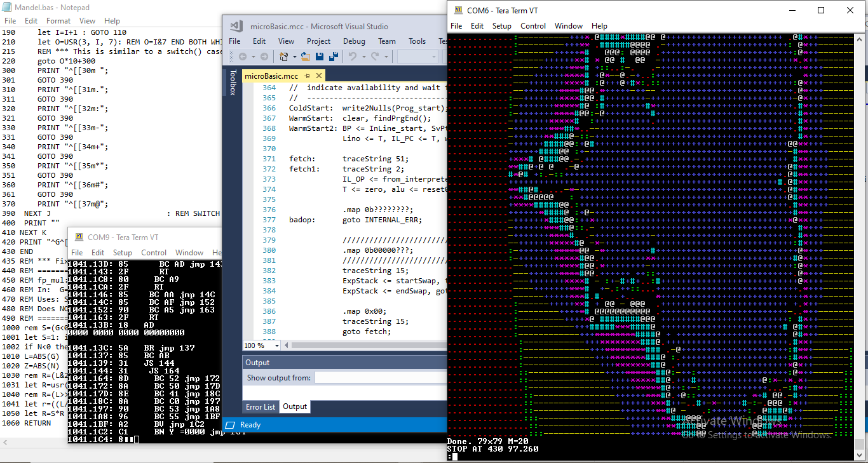Open the solution configuration combo box in toolbar
Viewport: 868px width, 463px height.
[x=417, y=57]
